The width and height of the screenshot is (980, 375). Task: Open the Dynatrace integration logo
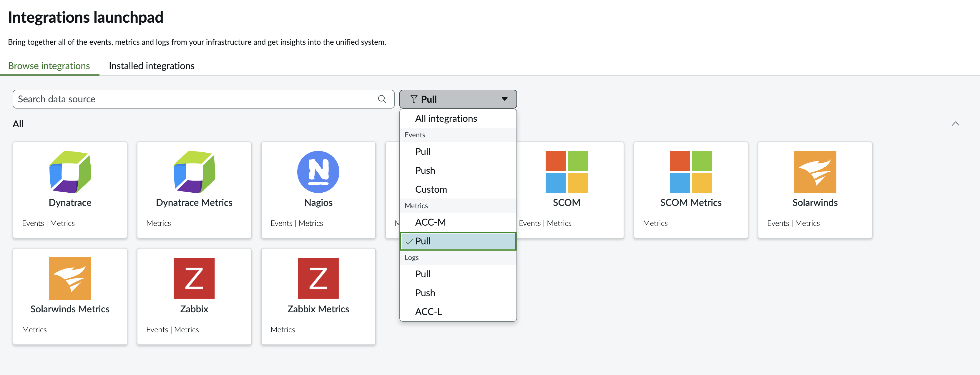(70, 172)
